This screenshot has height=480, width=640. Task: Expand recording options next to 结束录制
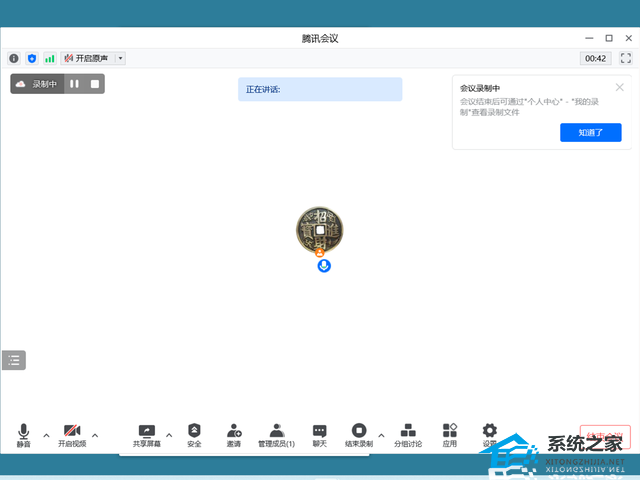[381, 436]
